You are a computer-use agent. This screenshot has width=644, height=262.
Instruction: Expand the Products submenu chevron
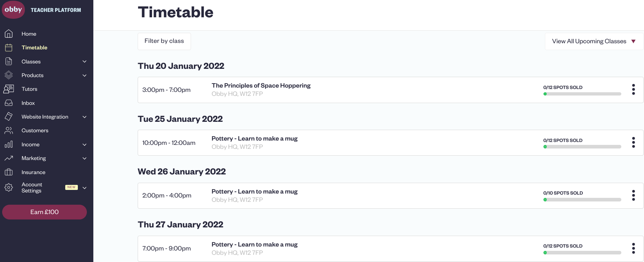coord(84,75)
